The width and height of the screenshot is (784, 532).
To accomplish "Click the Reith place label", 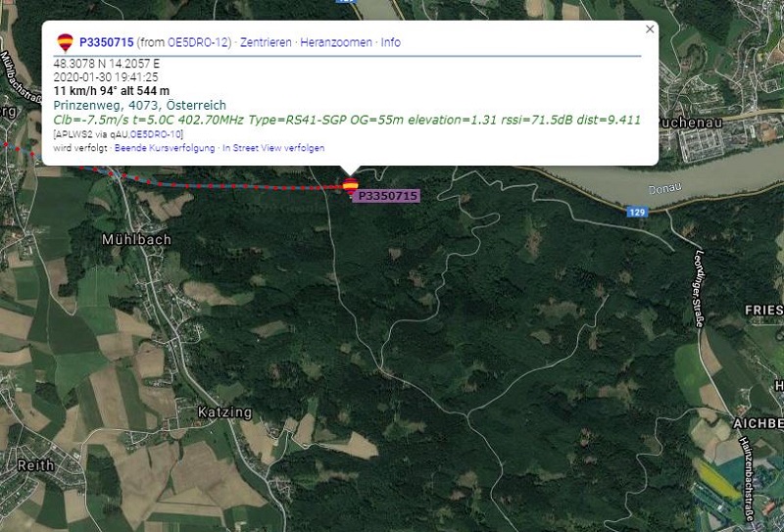I will (35, 465).
